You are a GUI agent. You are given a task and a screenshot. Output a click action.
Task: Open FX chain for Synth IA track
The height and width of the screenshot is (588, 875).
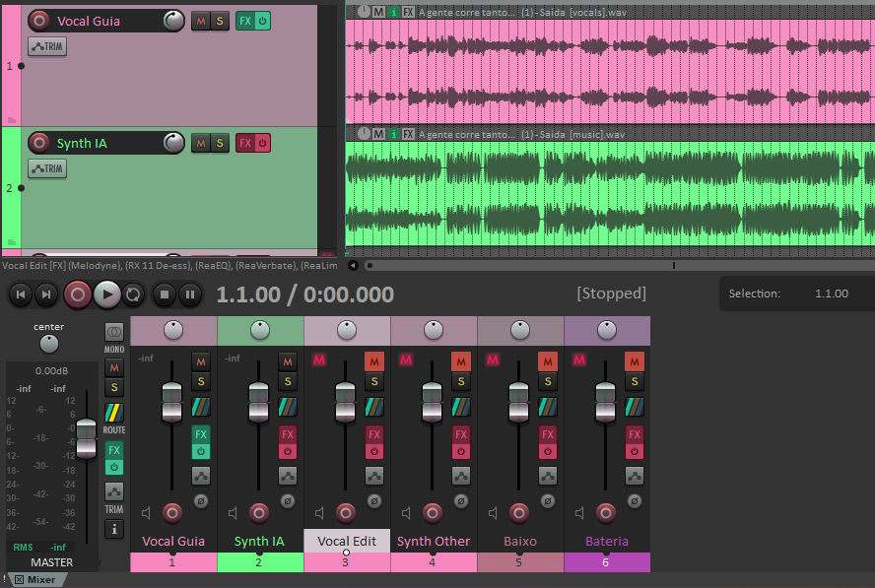coord(245,144)
